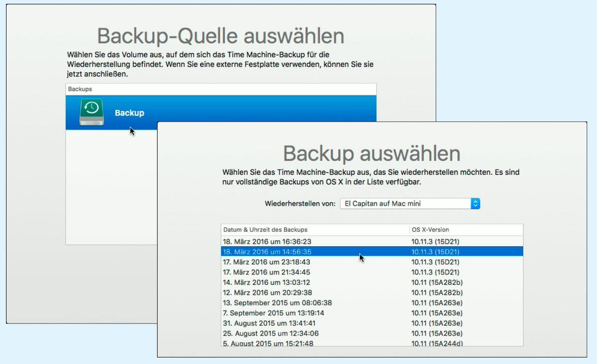Click the Backups column header
Image resolution: width=597 pixels, height=364 pixels.
point(221,89)
